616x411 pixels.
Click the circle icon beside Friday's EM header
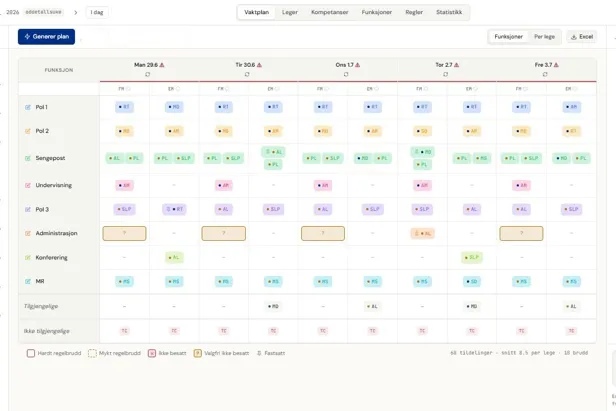pyautogui.click(x=575, y=89)
